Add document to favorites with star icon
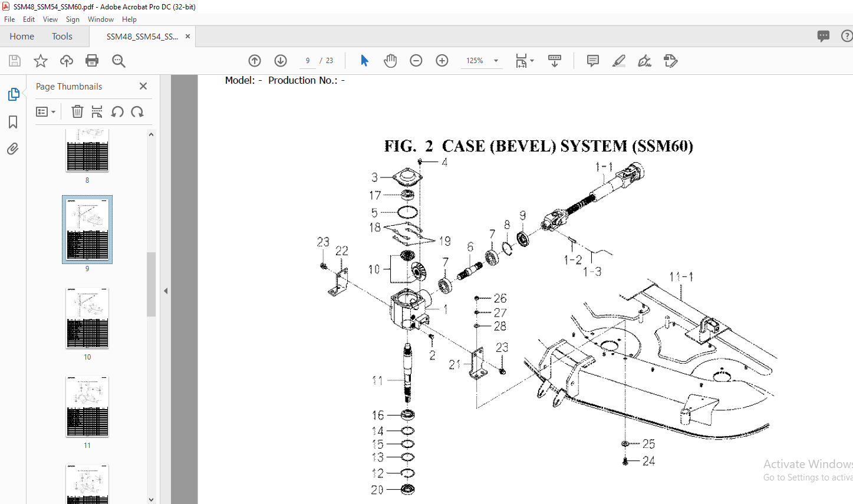 click(x=41, y=61)
